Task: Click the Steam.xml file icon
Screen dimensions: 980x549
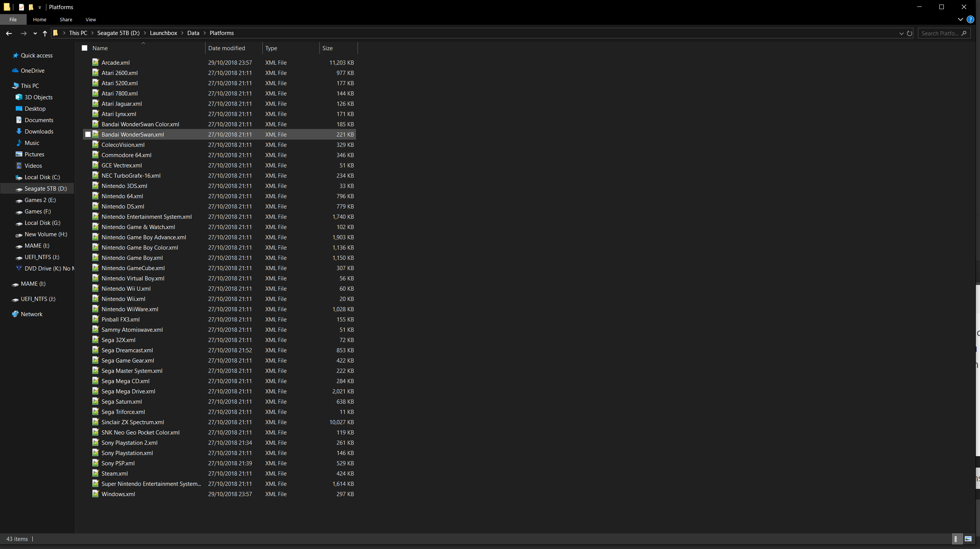Action: (x=96, y=473)
